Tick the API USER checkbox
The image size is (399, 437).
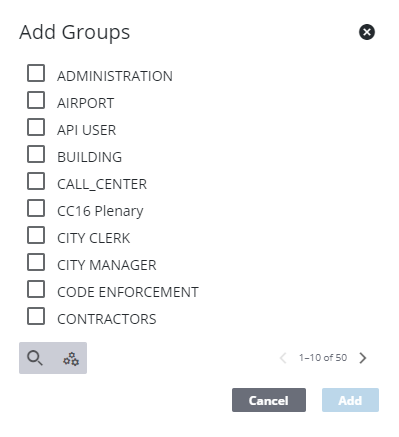36,127
